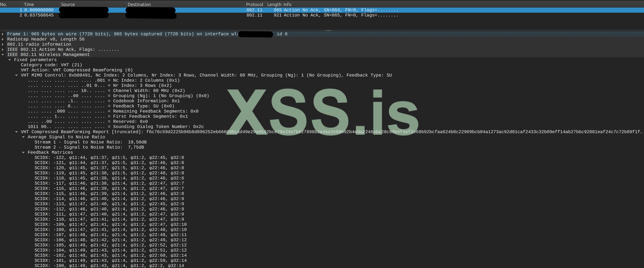This screenshot has width=644, height=268.
Task: Collapse IEEE 802.11 Wireless Management section
Action: (x=3, y=55)
